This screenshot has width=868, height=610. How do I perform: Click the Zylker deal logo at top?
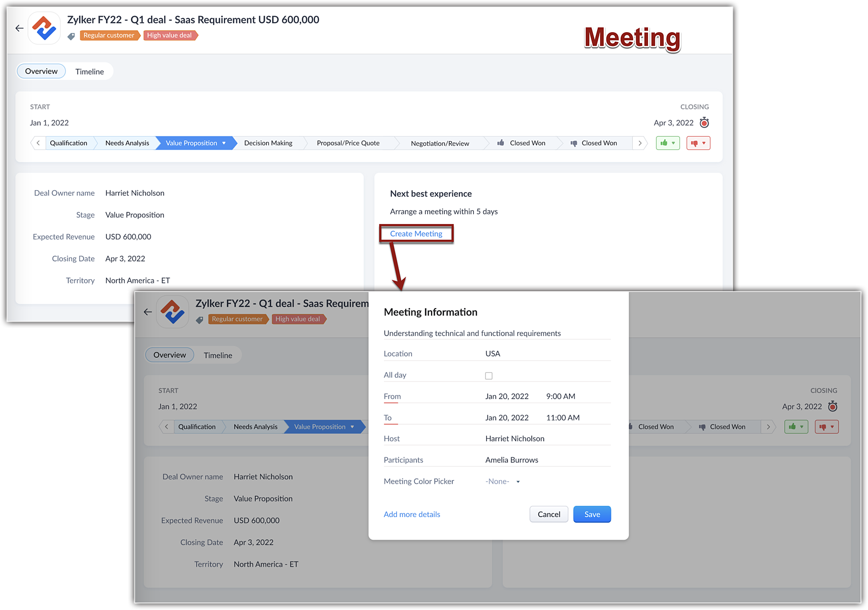(x=44, y=28)
